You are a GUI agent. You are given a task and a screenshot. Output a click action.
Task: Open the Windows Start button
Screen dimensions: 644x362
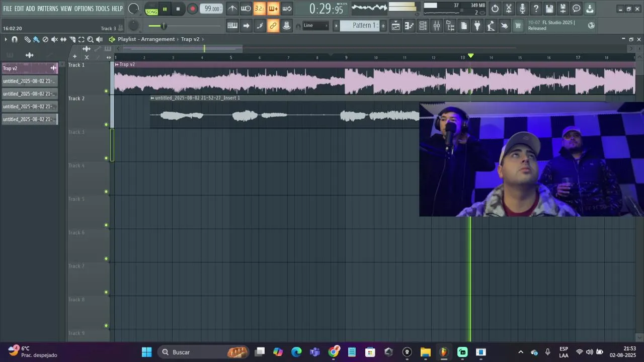point(146,352)
